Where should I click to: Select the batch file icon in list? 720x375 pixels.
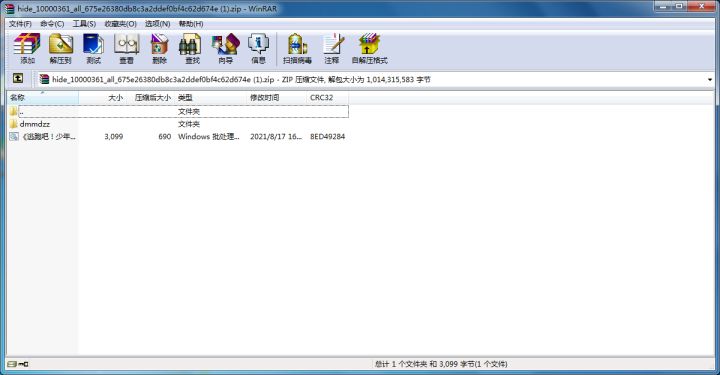(14, 136)
